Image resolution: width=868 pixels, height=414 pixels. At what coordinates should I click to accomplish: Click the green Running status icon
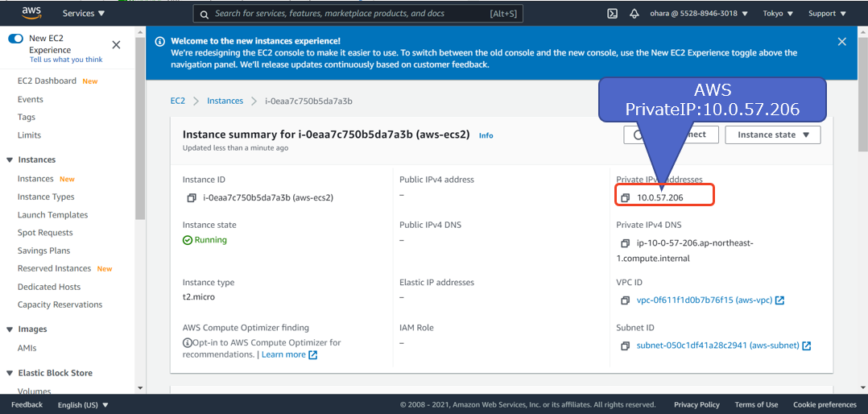tap(187, 240)
